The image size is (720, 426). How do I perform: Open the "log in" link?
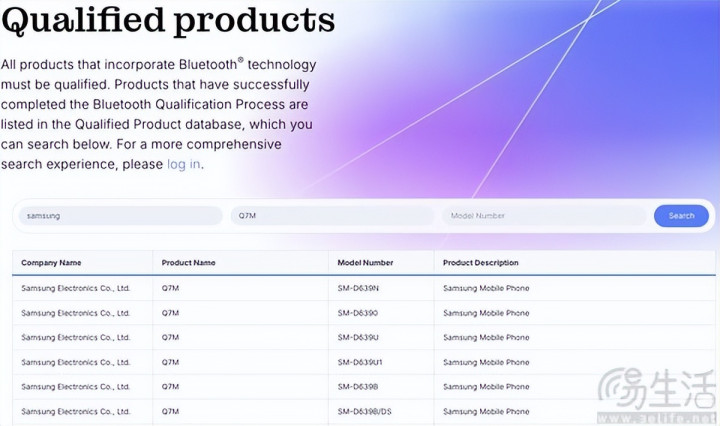183,163
